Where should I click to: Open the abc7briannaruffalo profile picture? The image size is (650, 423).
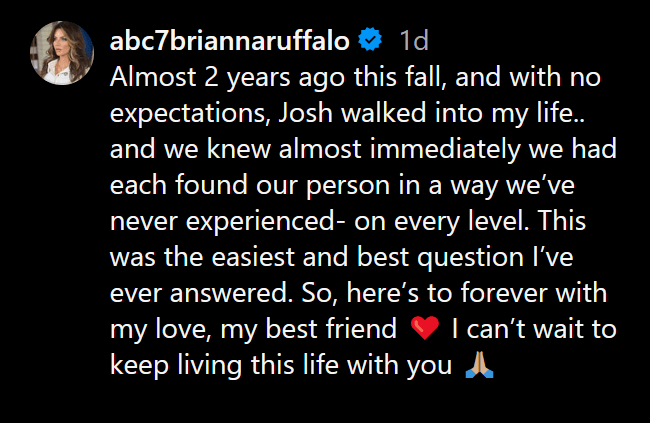[62, 53]
